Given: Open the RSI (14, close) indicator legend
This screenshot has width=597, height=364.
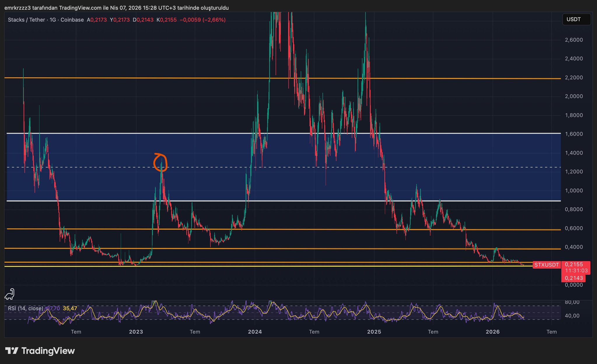Looking at the screenshot, I should [x=25, y=308].
